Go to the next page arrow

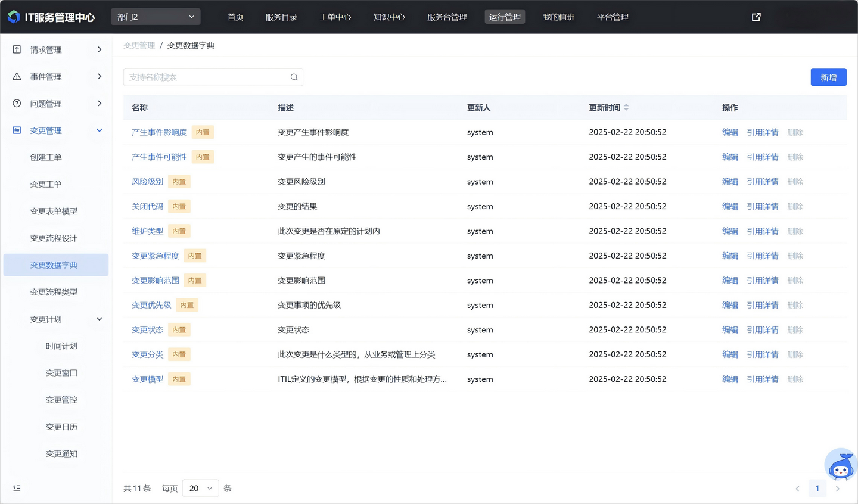838,489
